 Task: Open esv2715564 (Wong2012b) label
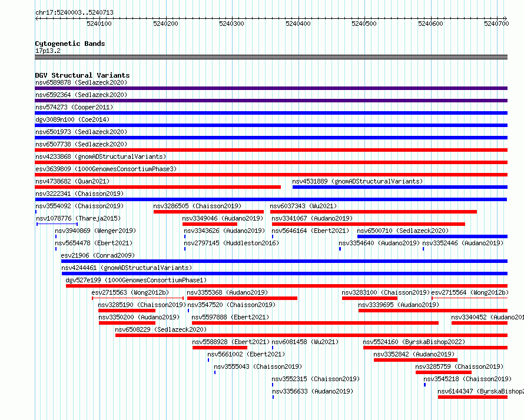point(470,292)
